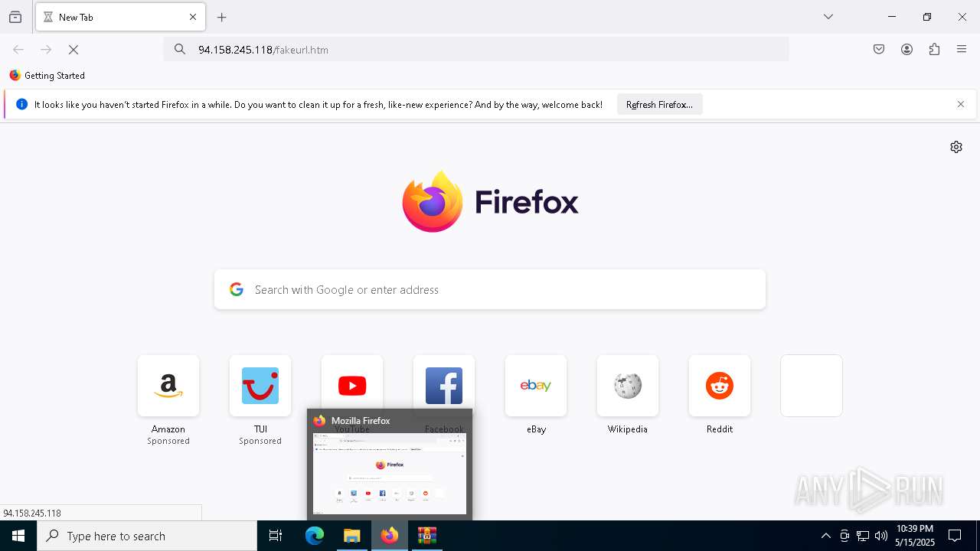Viewport: 980px width, 551px height.
Task: Open File Explorer from the taskbar
Action: point(352,536)
